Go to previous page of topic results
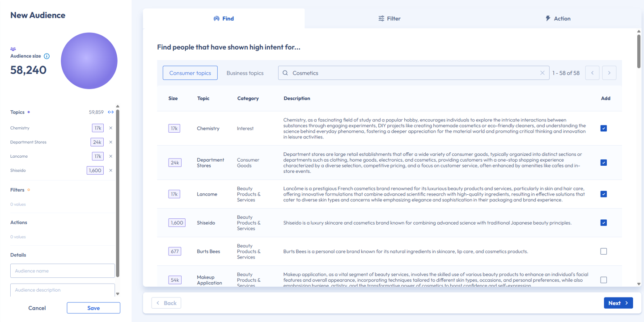The image size is (644, 322). 592,73
